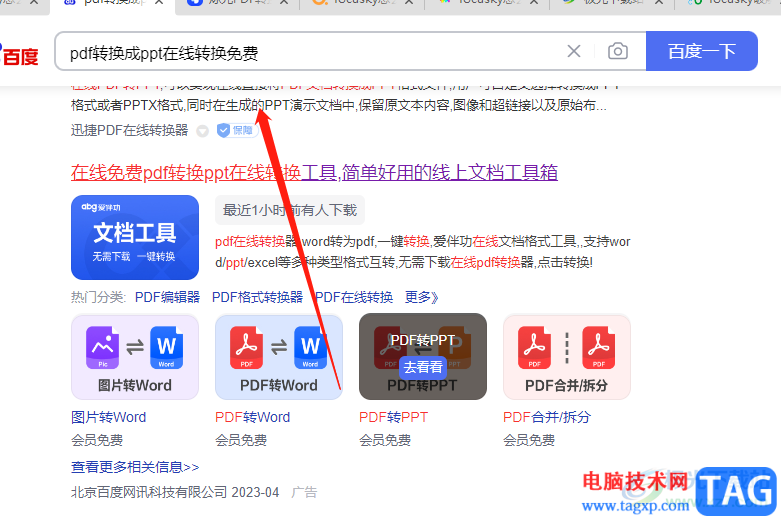Close the second browser tab
This screenshot has height=518, width=781.
[284, 2]
